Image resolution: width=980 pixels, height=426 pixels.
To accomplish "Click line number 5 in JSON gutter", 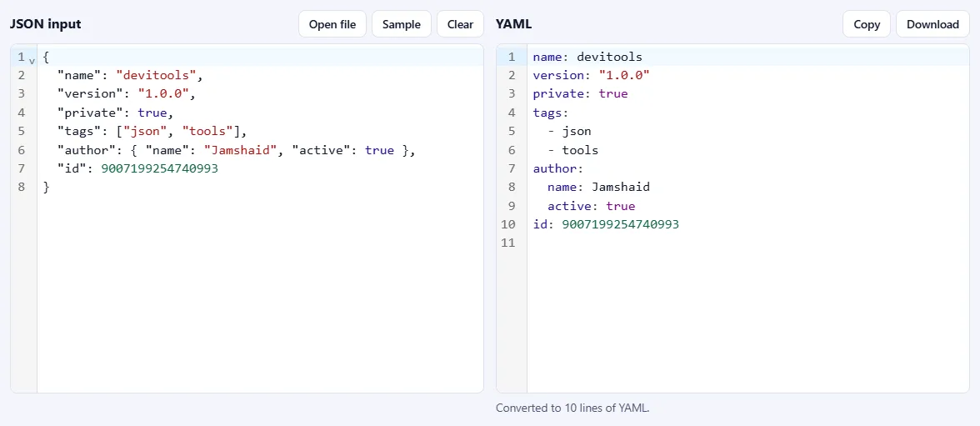I will click(x=22, y=132).
